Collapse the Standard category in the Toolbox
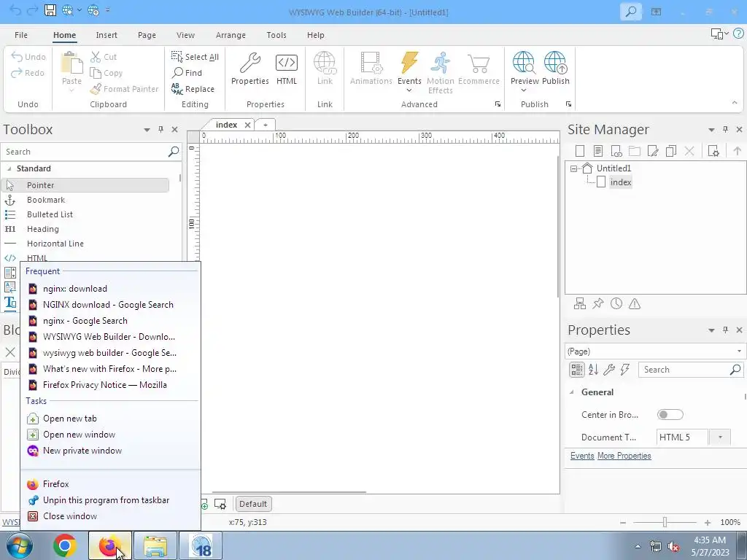Viewport: 747px width, 560px height. tap(9, 168)
